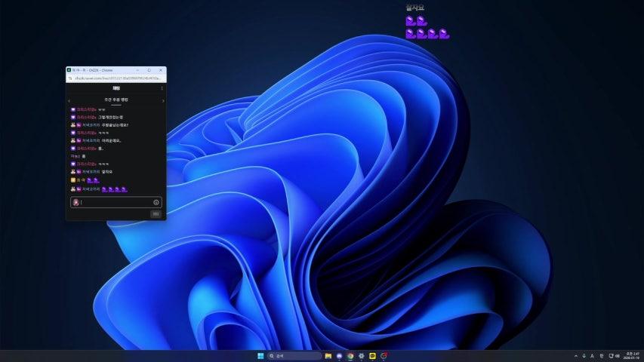The width and height of the screenshot is (644, 362).
Task: Show hidden system tray icons
Action: coord(575,356)
